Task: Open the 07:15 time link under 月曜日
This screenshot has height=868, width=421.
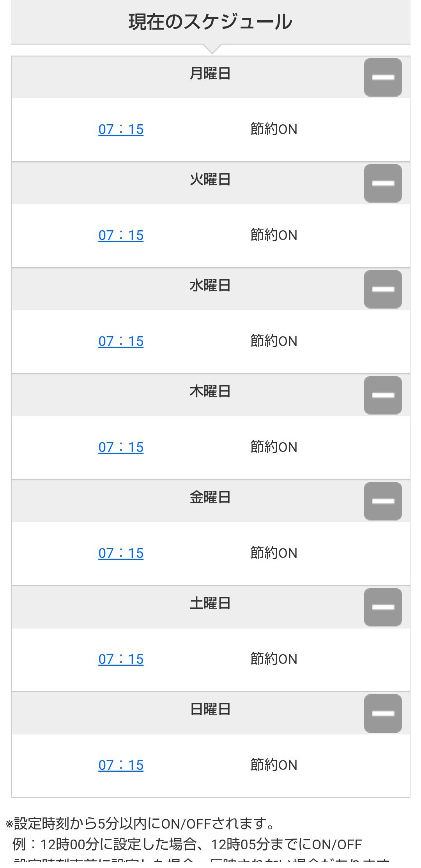Action: [x=121, y=129]
